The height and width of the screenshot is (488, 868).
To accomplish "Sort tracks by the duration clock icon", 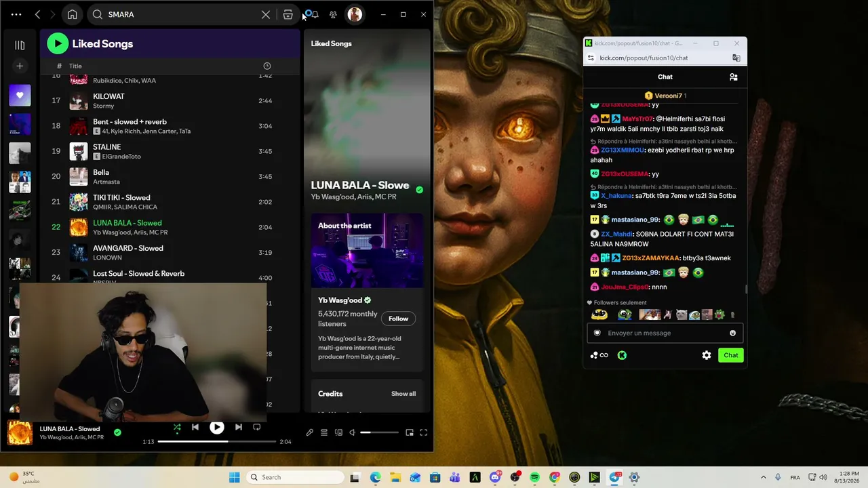I will pos(267,66).
